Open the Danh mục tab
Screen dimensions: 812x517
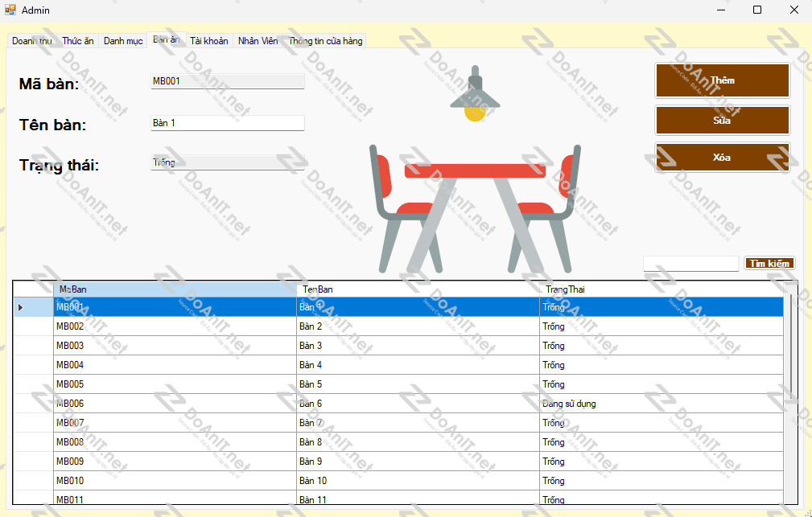tap(123, 41)
